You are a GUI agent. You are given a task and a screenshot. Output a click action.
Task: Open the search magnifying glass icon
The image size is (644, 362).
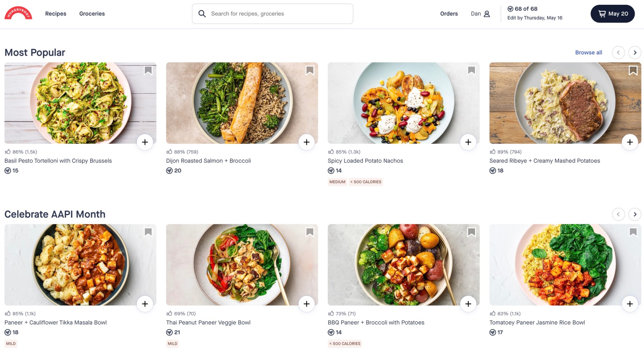pyautogui.click(x=202, y=14)
